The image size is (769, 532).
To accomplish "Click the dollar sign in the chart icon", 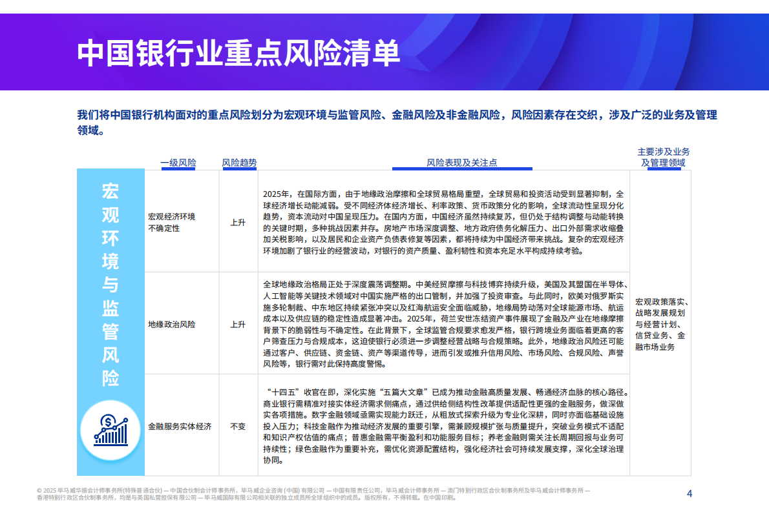I will point(108,422).
